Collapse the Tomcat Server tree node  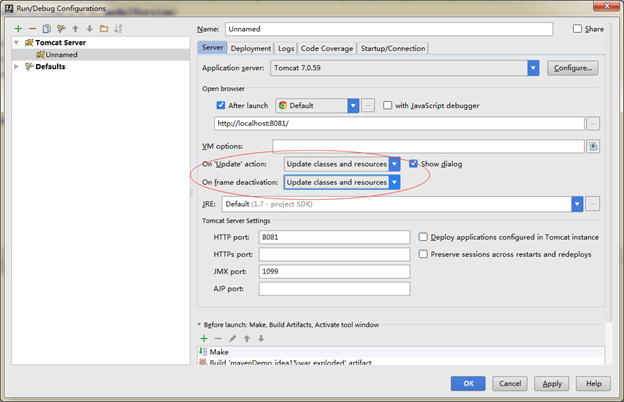pos(16,43)
